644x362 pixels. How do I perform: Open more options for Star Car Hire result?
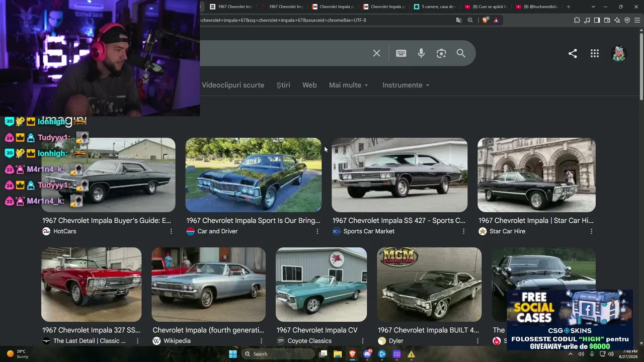(x=591, y=231)
